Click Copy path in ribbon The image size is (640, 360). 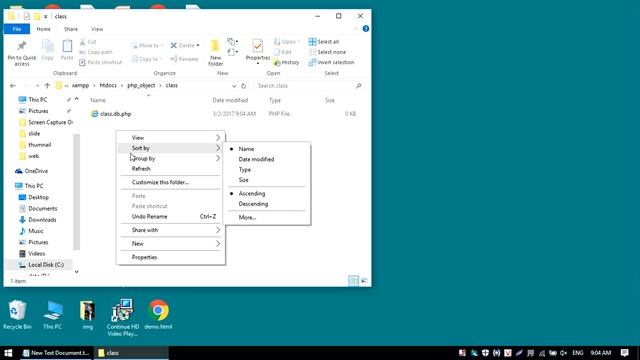pyautogui.click(x=96, y=52)
